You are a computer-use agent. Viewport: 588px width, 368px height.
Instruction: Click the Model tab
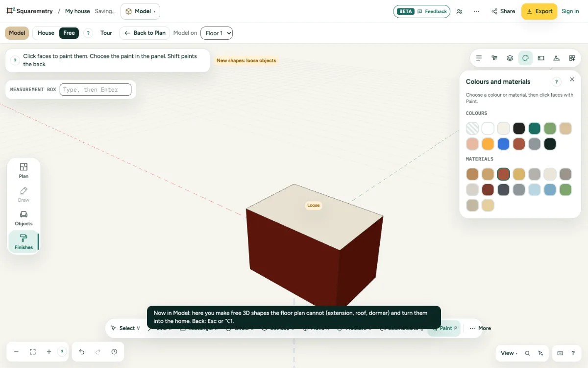click(17, 33)
